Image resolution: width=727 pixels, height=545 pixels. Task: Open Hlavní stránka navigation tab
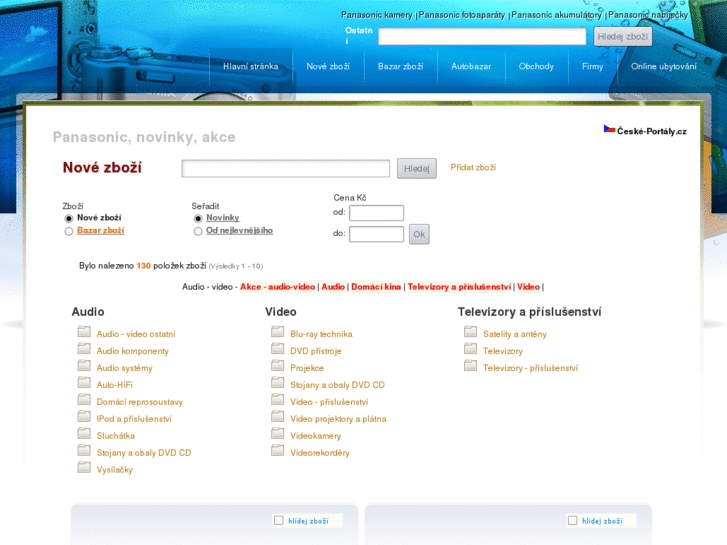(251, 66)
